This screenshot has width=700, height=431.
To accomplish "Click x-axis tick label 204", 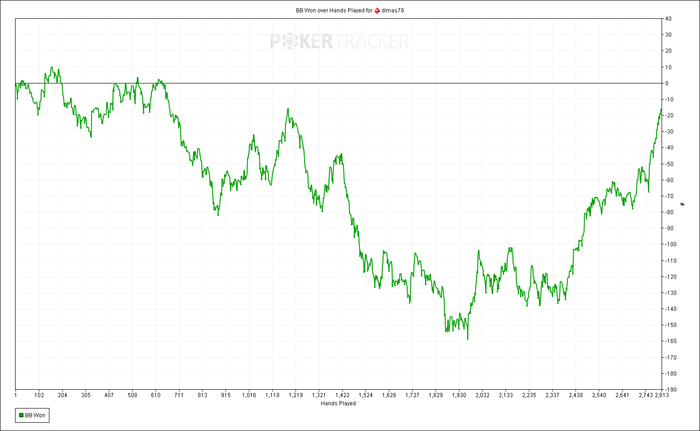I will tap(62, 395).
